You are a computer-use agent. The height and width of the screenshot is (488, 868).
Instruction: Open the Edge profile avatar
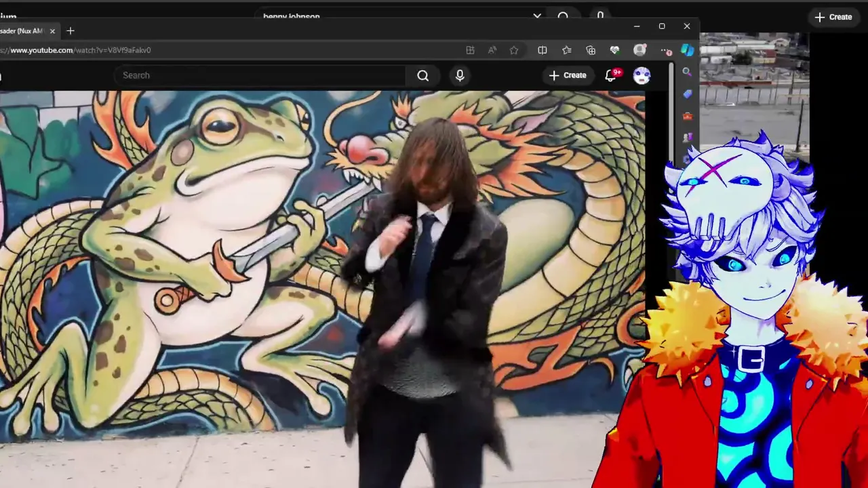click(639, 50)
